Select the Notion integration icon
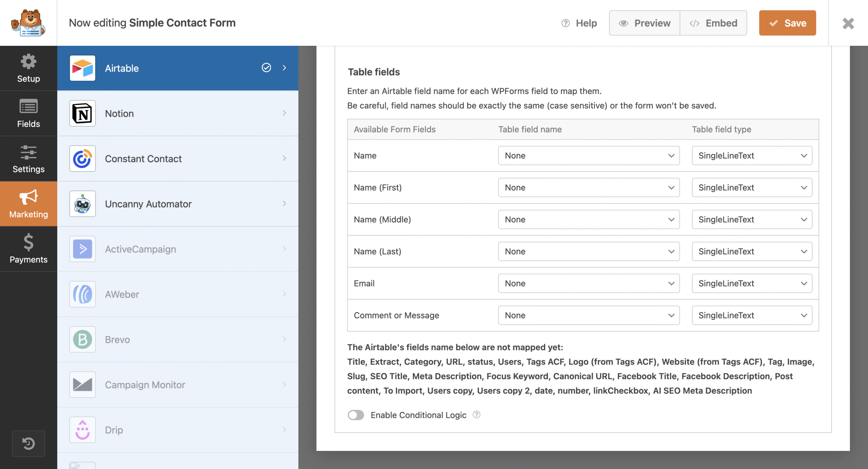The image size is (868, 469). [x=82, y=113]
